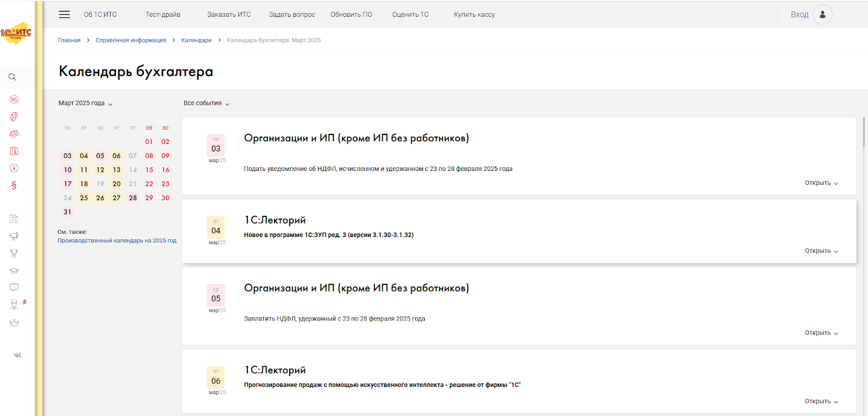Open the red cube icon in sidebar

14,117
